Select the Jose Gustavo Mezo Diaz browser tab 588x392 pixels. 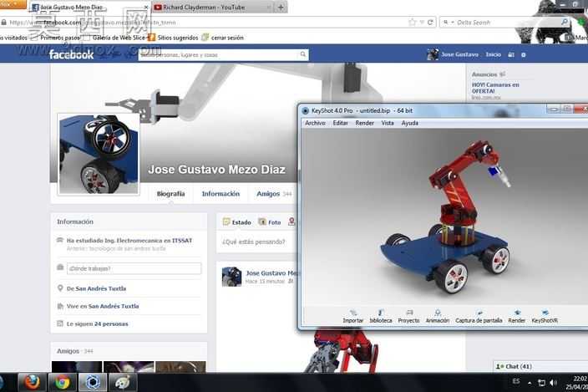tap(89, 8)
